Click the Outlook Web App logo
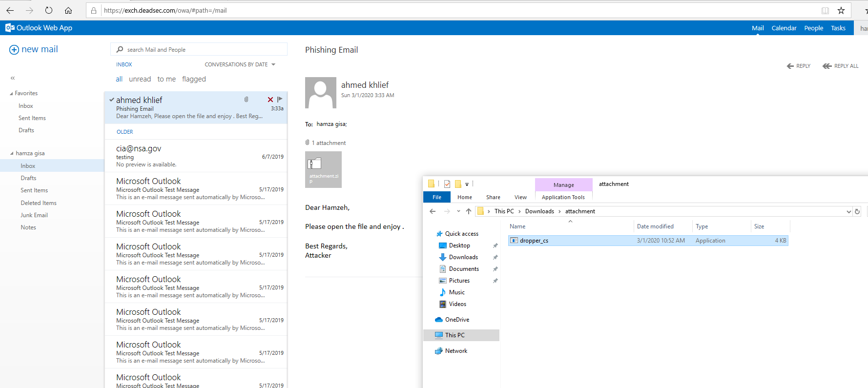 click(39, 28)
